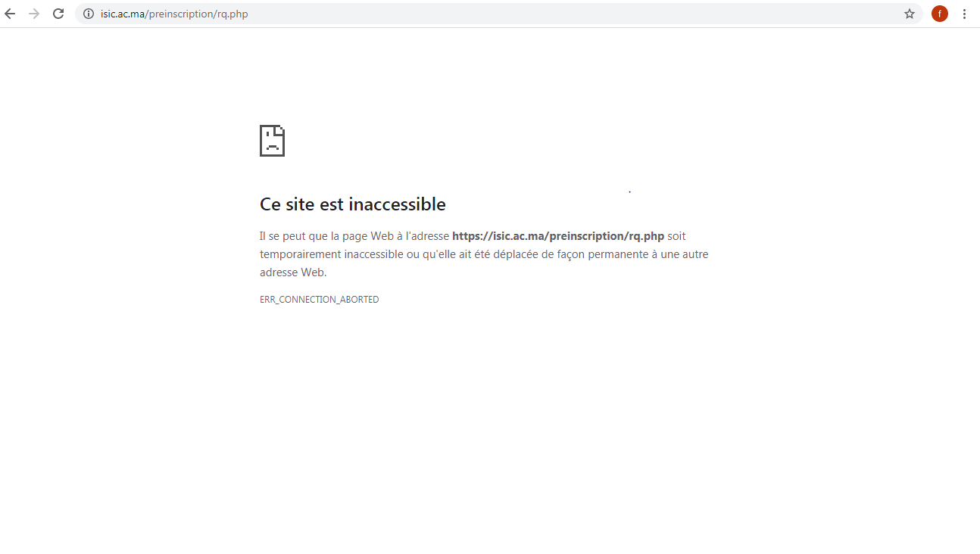Click the empty middle of the address bar

pyautogui.click(x=568, y=14)
